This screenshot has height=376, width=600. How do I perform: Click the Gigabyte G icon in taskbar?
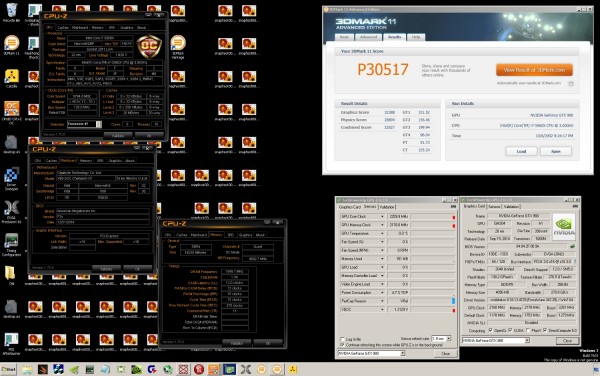[x=152, y=369]
